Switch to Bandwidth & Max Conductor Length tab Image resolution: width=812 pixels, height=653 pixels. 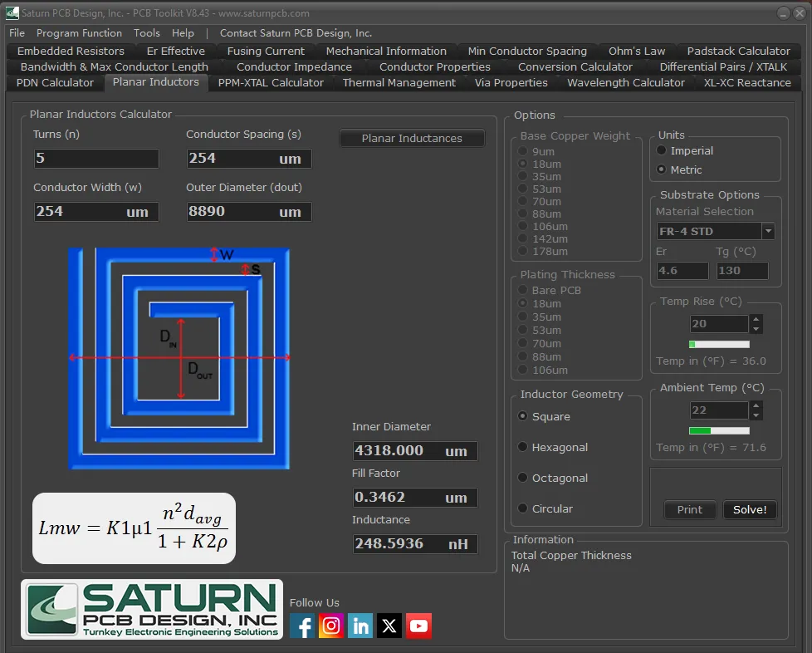[115, 66]
